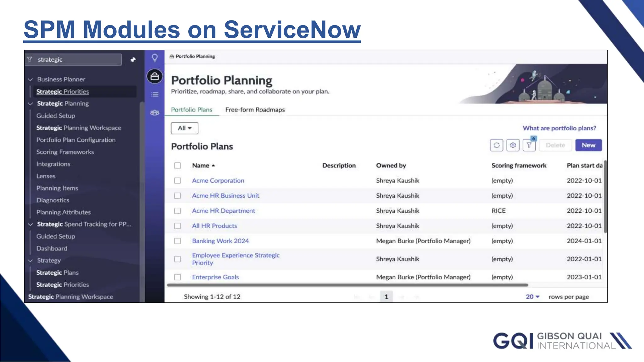This screenshot has width=644, height=362.
Task: Open Scoring Frameworks in the navigation menu
Action: (65, 152)
